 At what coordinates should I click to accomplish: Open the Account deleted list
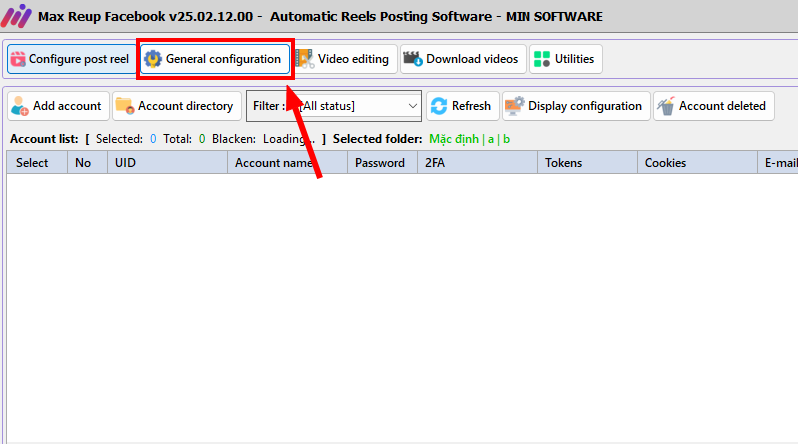tap(714, 106)
